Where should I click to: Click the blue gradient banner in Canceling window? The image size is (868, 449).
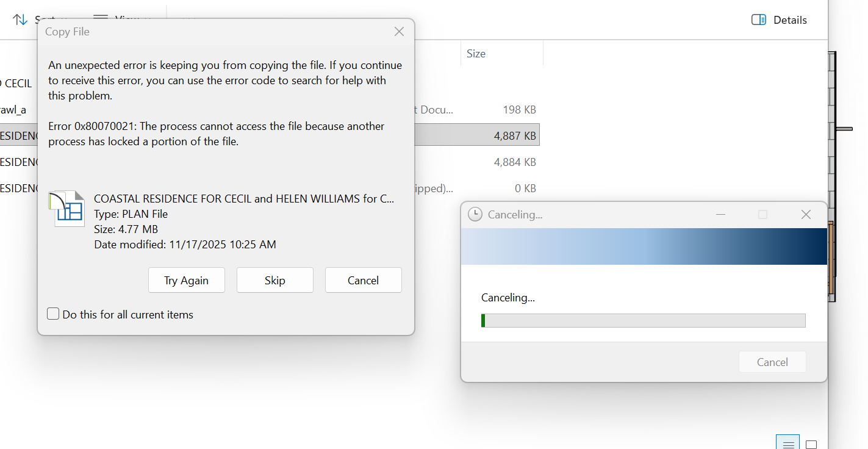coord(644,246)
